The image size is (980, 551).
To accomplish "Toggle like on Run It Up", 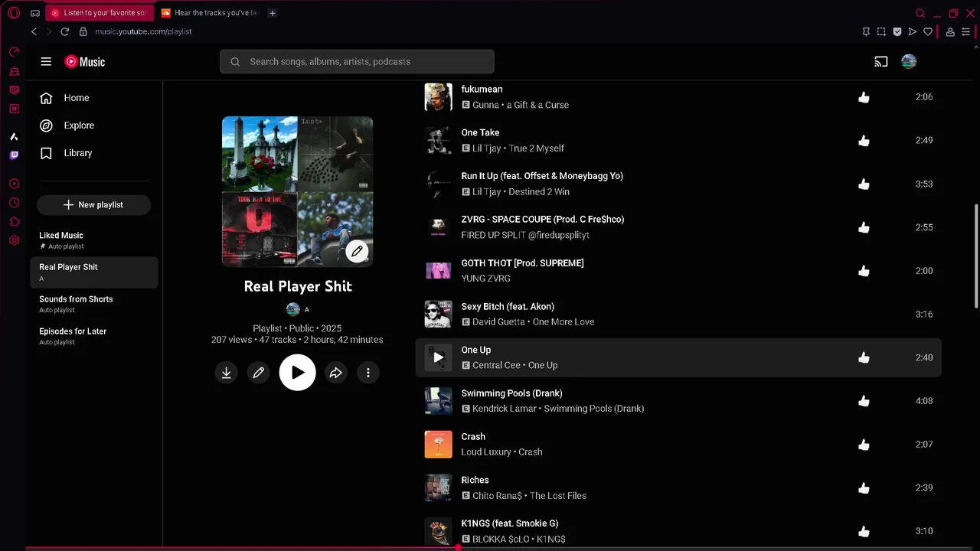I will pyautogui.click(x=864, y=184).
